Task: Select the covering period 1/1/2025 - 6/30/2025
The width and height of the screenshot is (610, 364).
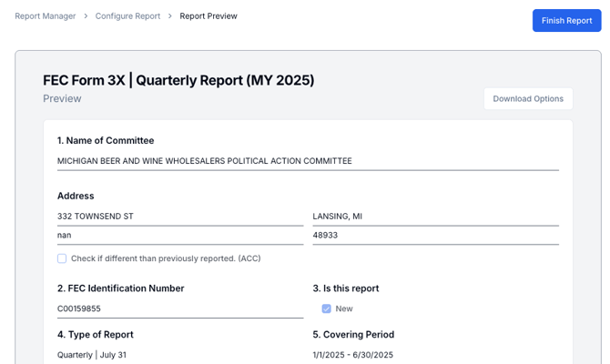Action: point(353,355)
